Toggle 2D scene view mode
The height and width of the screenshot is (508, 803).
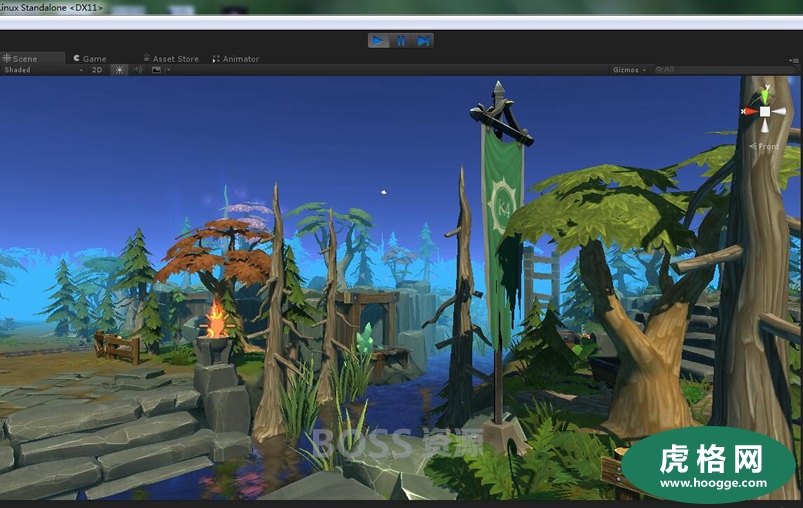pyautogui.click(x=97, y=70)
